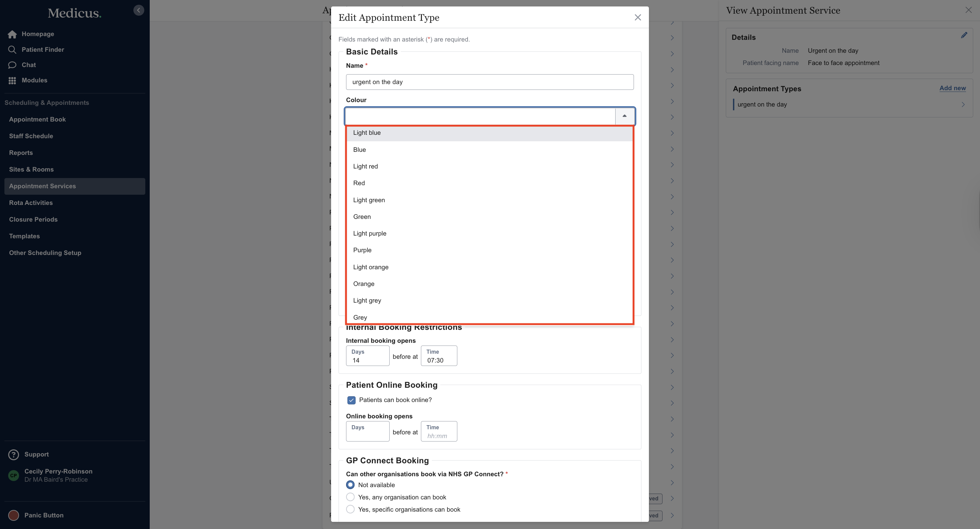Viewport: 980px width, 529px height.
Task: Collapse the Colour dropdown with the arrow
Action: click(x=624, y=116)
